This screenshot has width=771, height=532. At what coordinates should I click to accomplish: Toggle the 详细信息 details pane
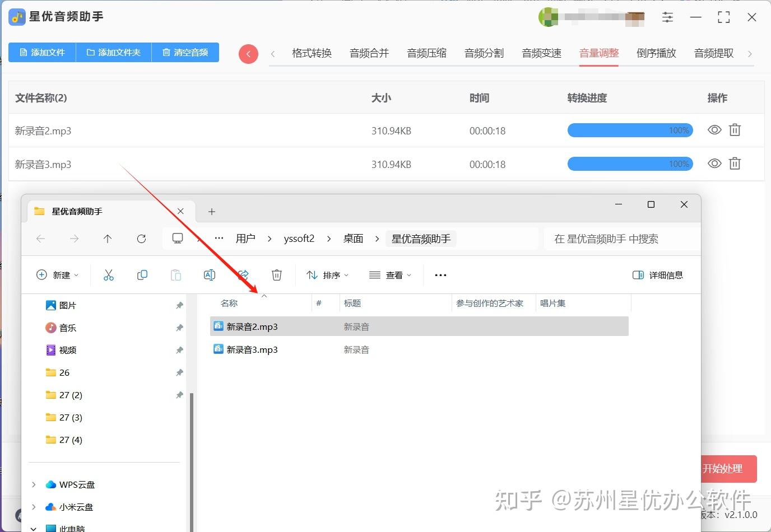658,275
